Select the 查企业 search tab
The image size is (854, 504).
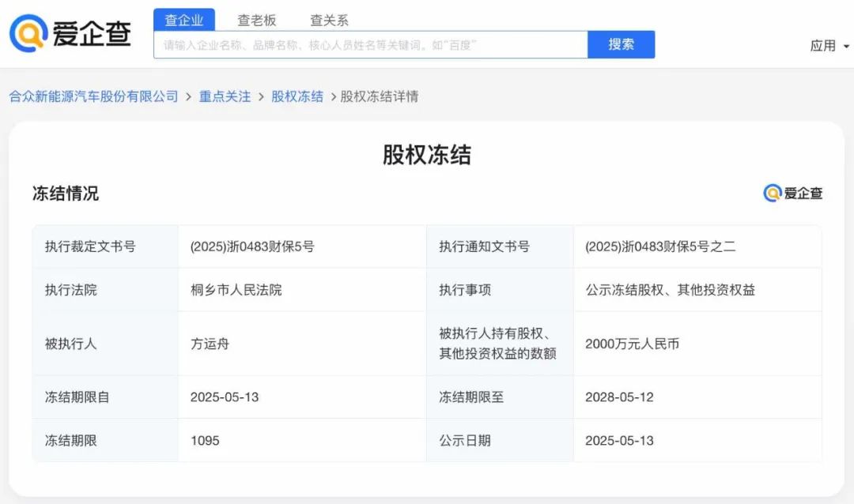coord(184,20)
